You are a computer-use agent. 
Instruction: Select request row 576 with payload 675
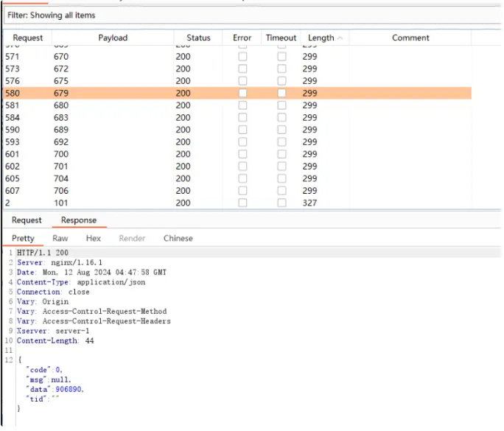(x=237, y=81)
